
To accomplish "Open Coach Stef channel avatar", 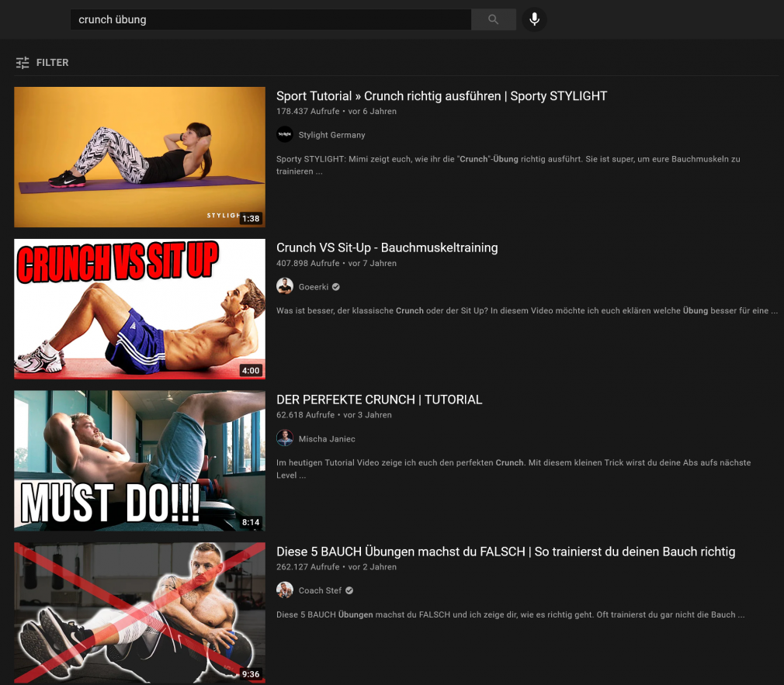I will 285,590.
